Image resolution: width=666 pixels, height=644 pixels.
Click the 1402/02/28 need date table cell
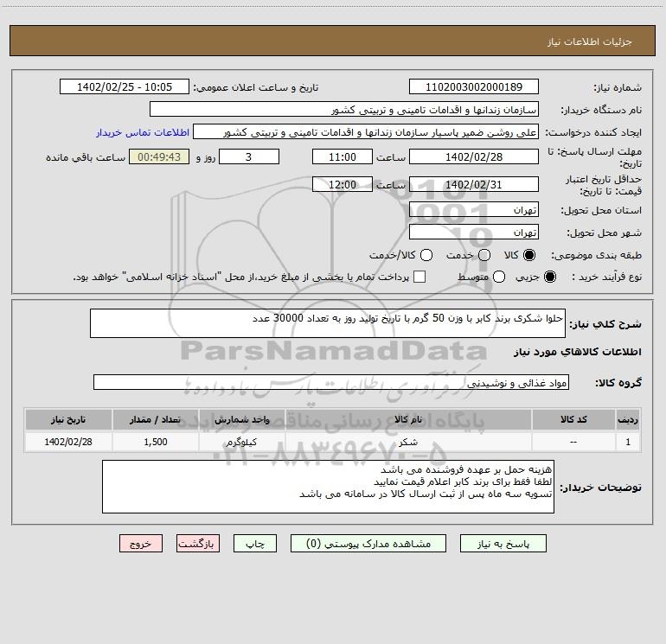[x=68, y=442]
